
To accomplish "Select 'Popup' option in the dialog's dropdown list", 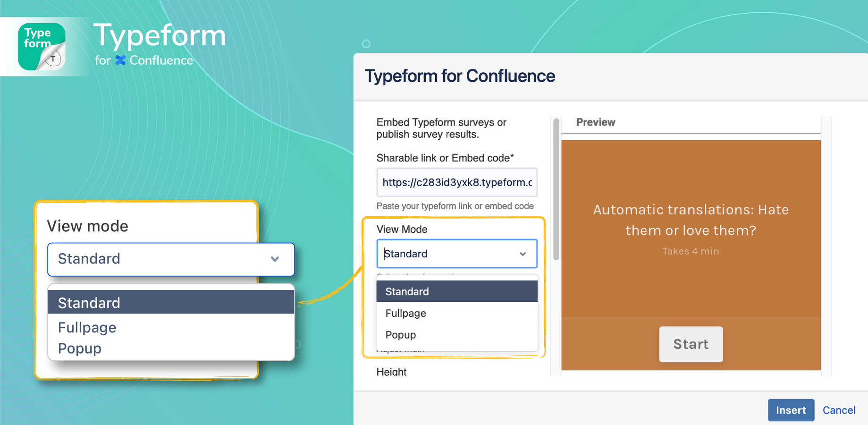I will tap(457, 335).
